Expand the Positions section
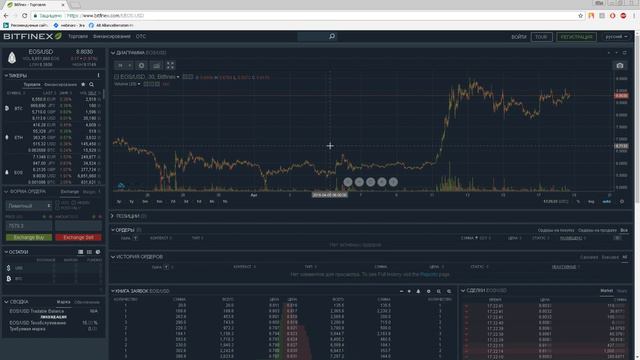 tap(113, 216)
